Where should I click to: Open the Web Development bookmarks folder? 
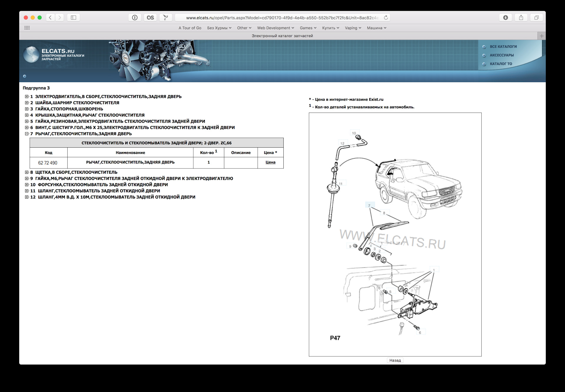(x=275, y=28)
